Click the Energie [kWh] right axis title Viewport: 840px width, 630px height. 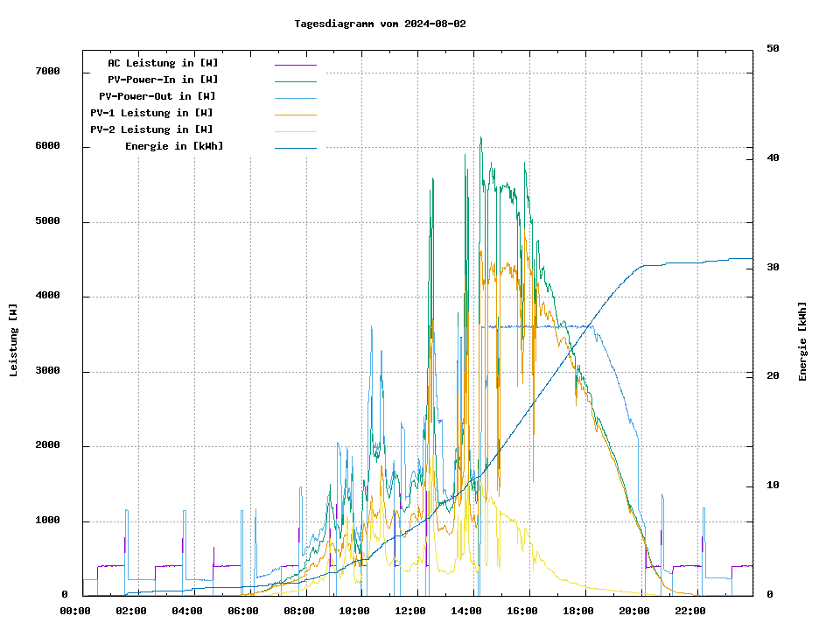pos(802,341)
